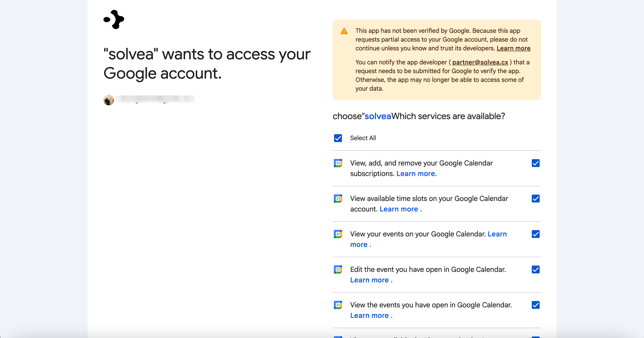The width and height of the screenshot is (644, 338).
Task: Uncheck edit open event permission checkbox
Action: (535, 270)
